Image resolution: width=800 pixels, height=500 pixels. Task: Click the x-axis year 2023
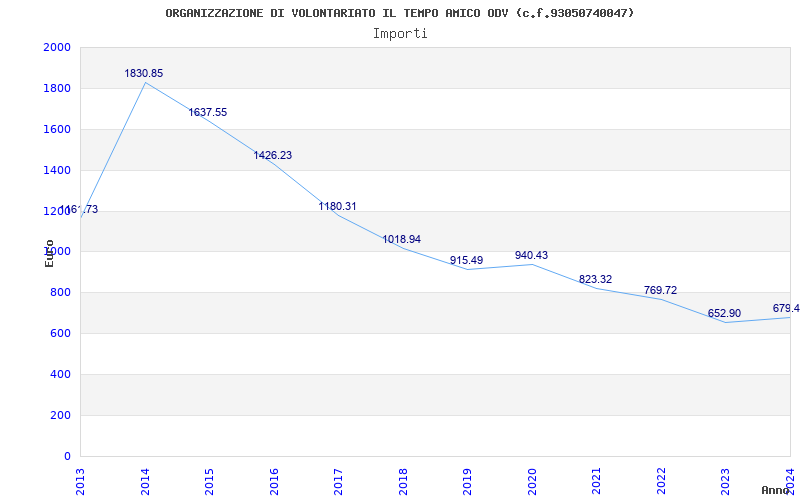pyautogui.click(x=726, y=482)
